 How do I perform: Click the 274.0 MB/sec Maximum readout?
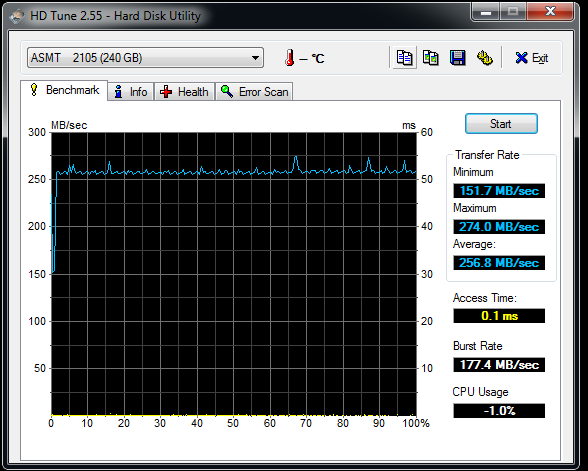pyautogui.click(x=499, y=227)
